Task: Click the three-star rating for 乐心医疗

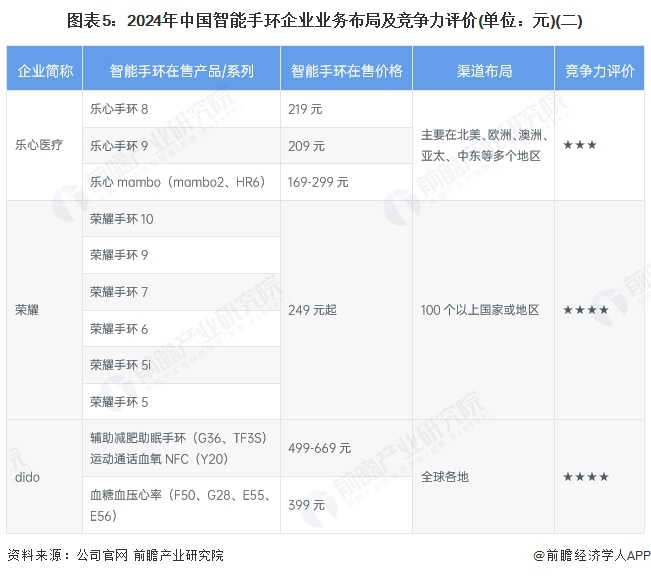Action: click(580, 145)
